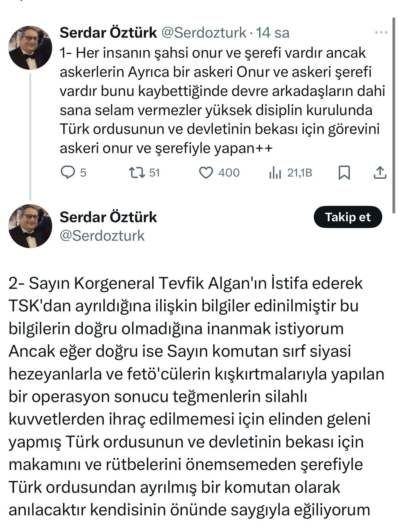Click the 14 sa timestamp

coord(273,32)
